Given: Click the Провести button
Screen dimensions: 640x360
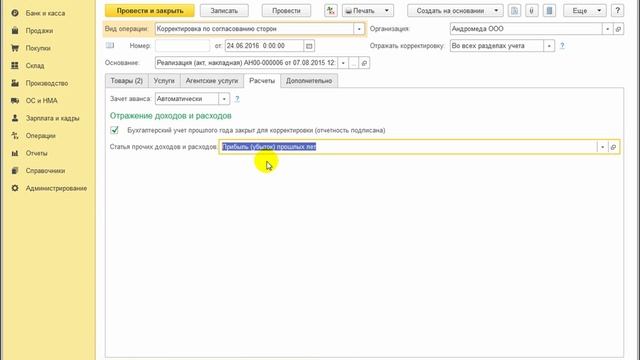Looking at the screenshot, I should (x=286, y=11).
